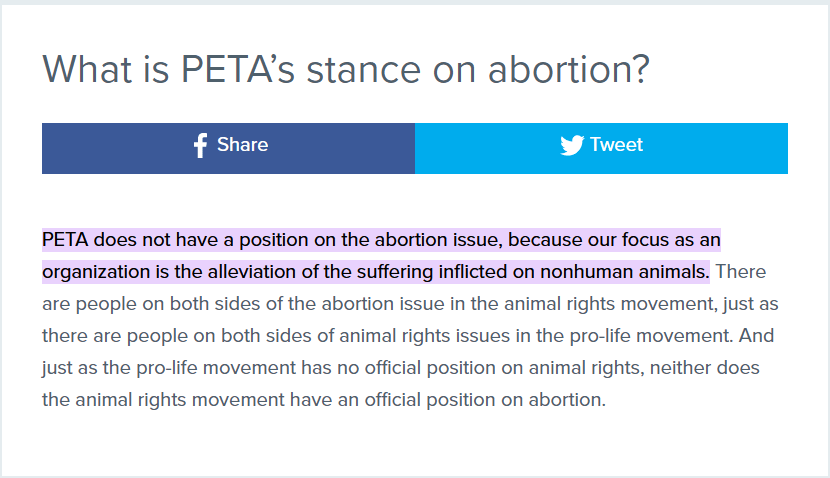Click the heading 'What is PETA's stance'

[232, 69]
